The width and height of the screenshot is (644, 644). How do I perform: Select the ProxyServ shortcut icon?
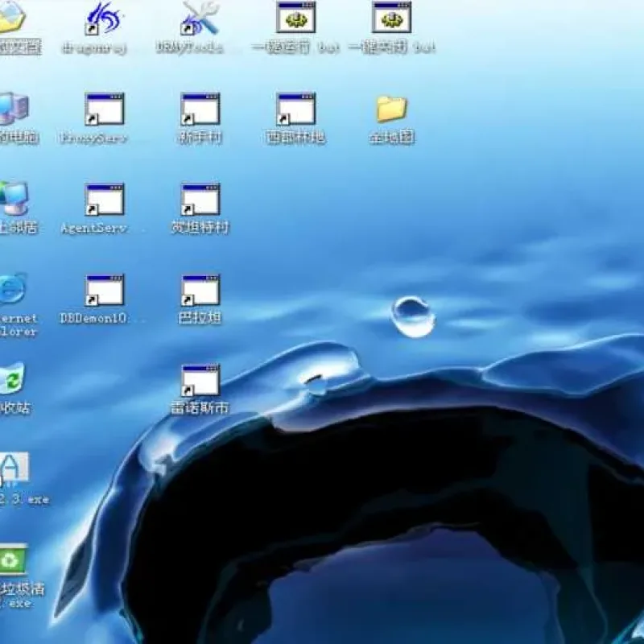tap(104, 109)
